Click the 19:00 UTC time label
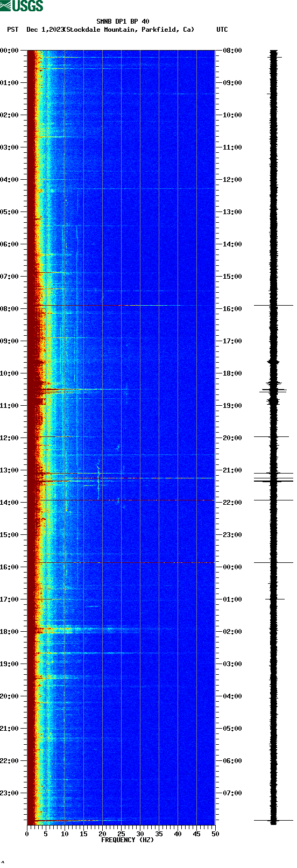The height and width of the screenshot is (868, 297). point(232,406)
